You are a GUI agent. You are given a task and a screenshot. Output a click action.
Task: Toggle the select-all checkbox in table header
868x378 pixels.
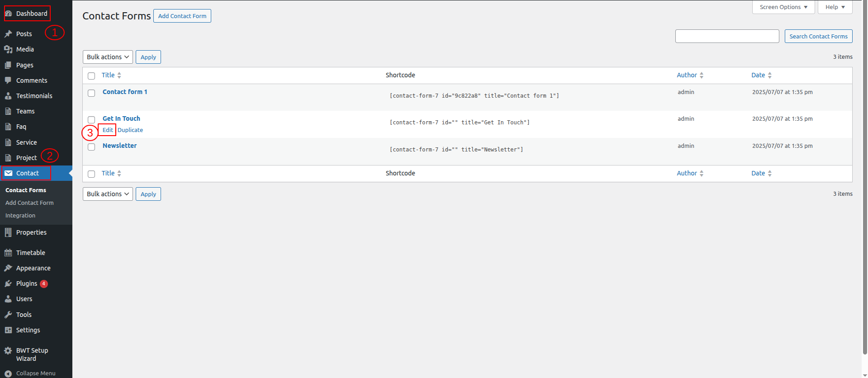tap(91, 76)
